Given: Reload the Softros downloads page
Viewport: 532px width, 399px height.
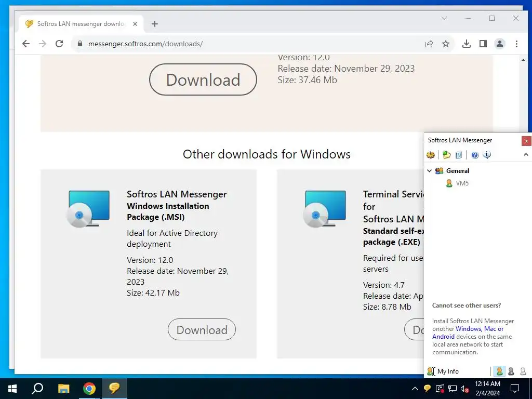Looking at the screenshot, I should pyautogui.click(x=59, y=44).
